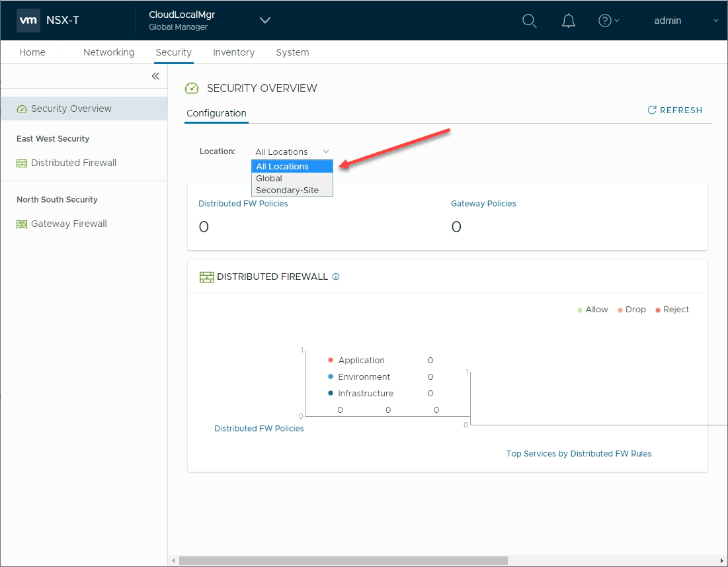Open Gateway Firewall in the sidebar
The image size is (728, 567).
click(69, 224)
